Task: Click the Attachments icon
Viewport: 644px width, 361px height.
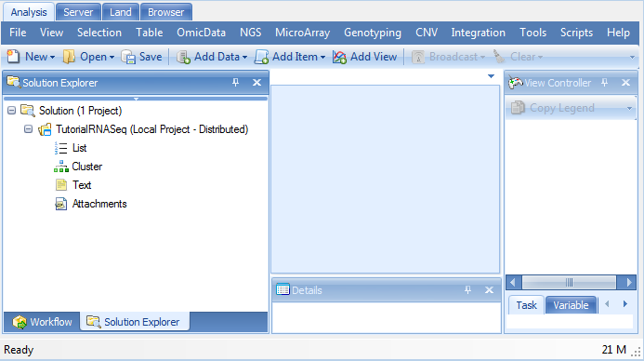Action: pyautogui.click(x=61, y=204)
